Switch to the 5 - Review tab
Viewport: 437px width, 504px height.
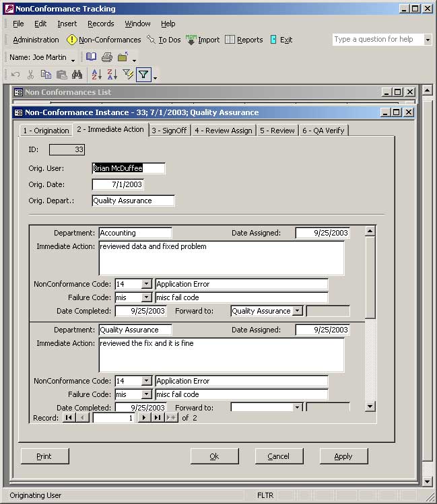[277, 131]
